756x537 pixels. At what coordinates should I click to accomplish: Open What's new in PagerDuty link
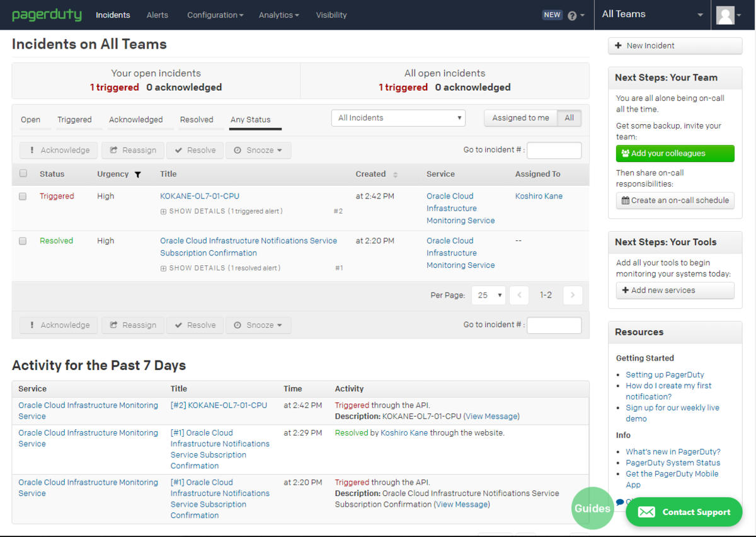(673, 452)
